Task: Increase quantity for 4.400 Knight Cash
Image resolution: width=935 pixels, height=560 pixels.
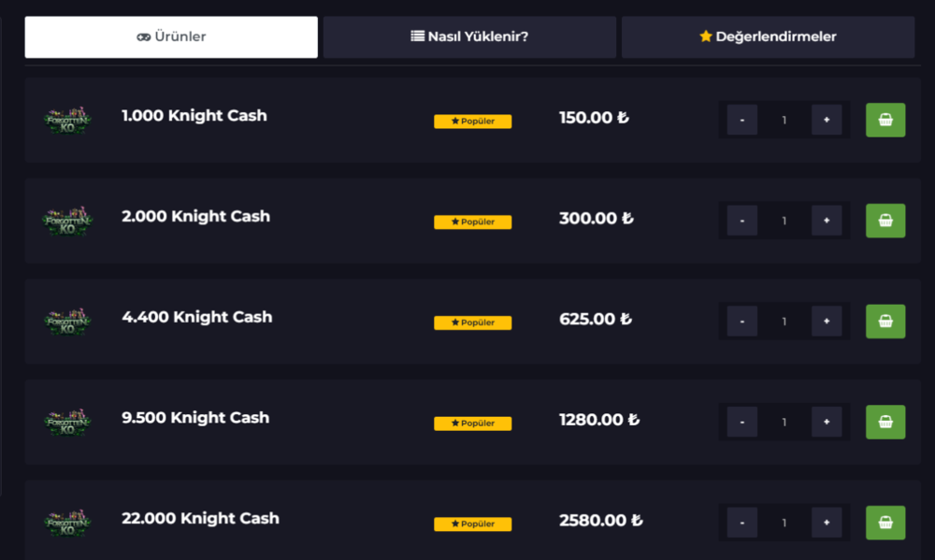Action: click(827, 322)
